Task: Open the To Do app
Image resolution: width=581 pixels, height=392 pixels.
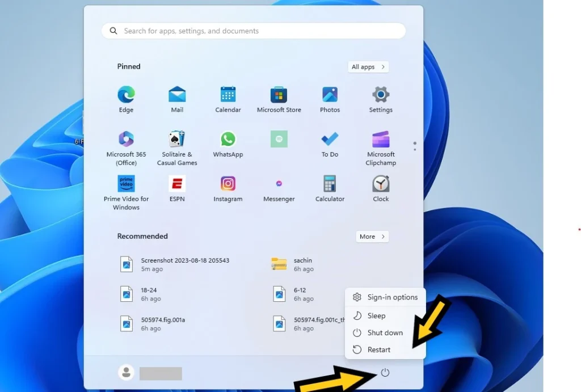Action: [x=330, y=144]
